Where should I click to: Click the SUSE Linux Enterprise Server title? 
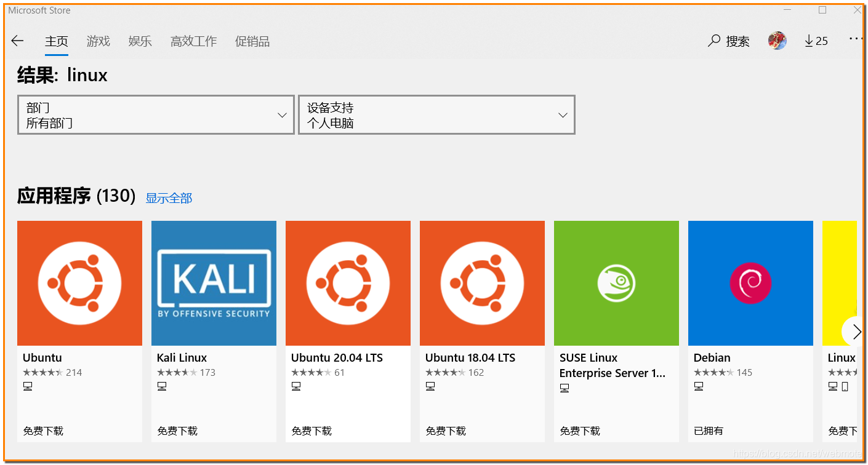(613, 365)
